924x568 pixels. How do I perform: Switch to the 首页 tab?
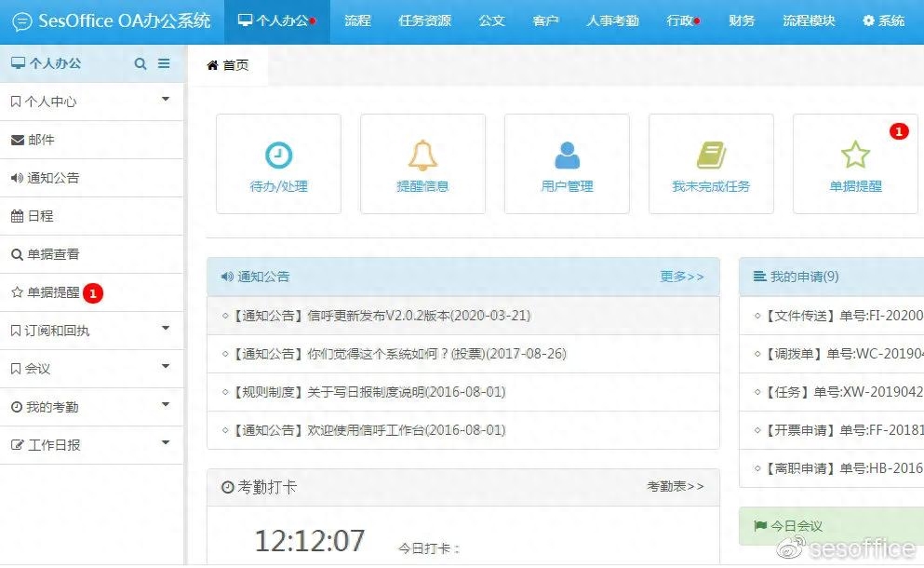click(228, 65)
